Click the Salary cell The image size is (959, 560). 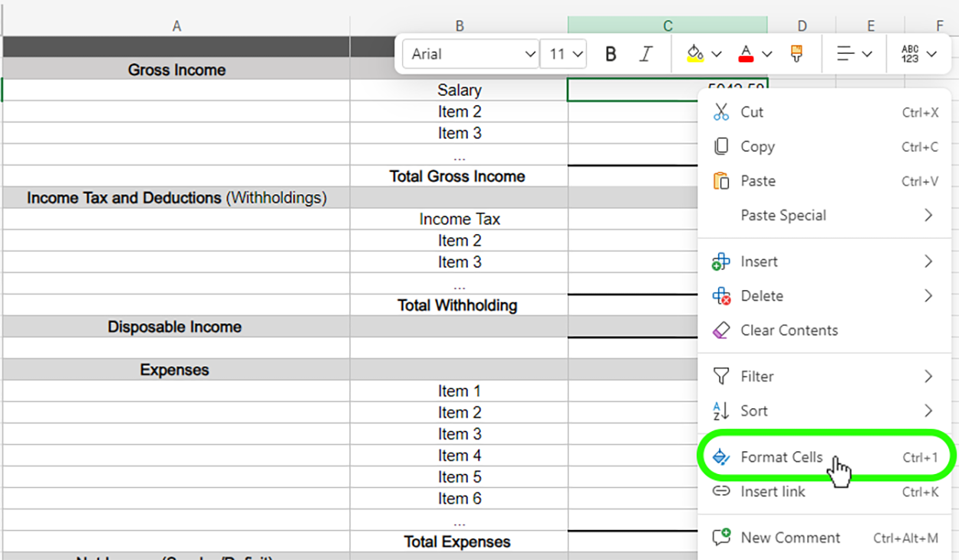click(460, 91)
